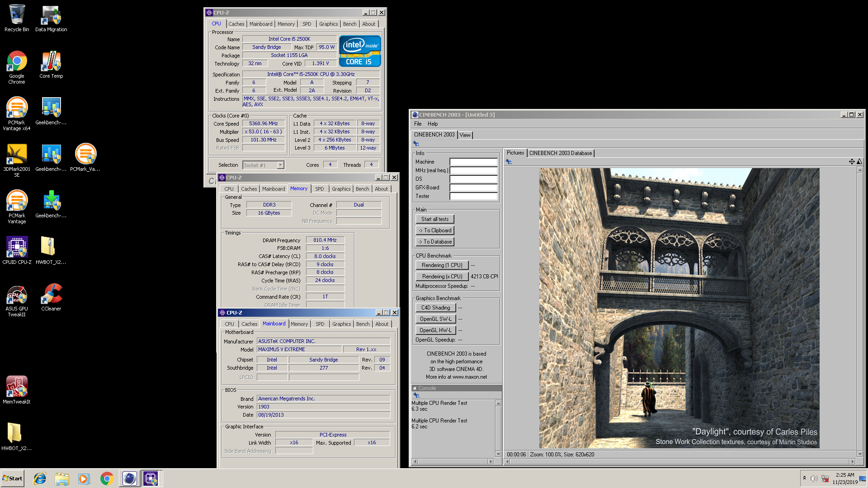This screenshot has width=868, height=488.
Task: Open Internet Explorer from the taskbar
Action: click(x=40, y=479)
